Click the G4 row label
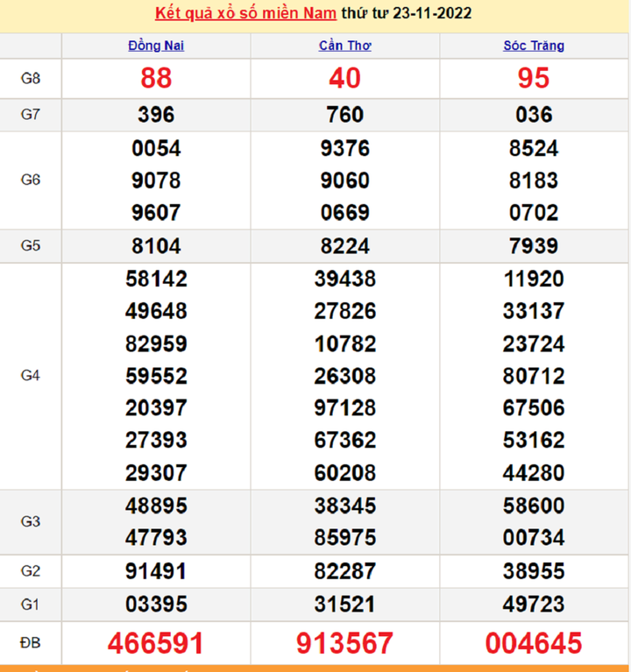The image size is (631, 672). (31, 375)
